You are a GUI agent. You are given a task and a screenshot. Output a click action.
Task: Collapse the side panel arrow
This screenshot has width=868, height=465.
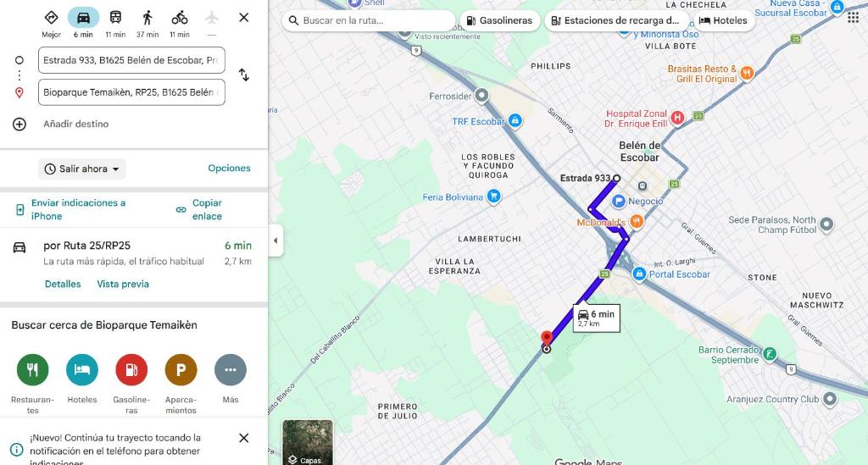(x=275, y=241)
